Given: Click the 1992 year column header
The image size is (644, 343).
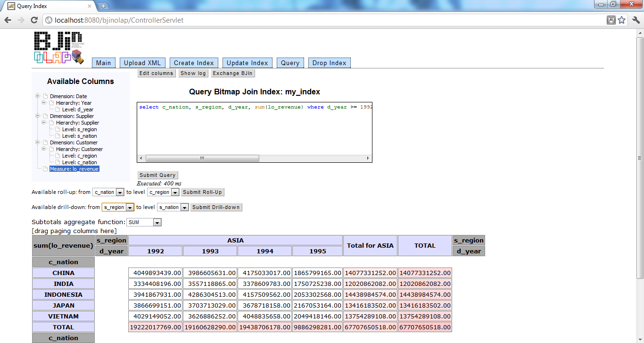Looking at the screenshot, I should (x=156, y=251).
